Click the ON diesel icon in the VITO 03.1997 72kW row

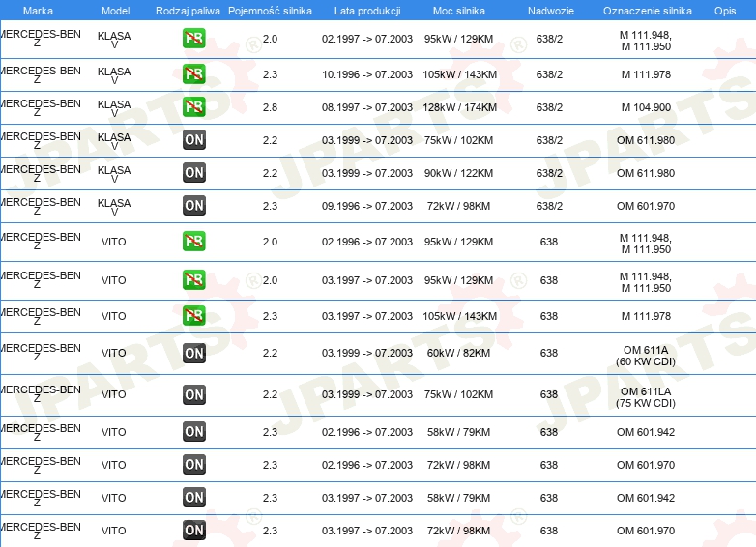pyautogui.click(x=193, y=531)
